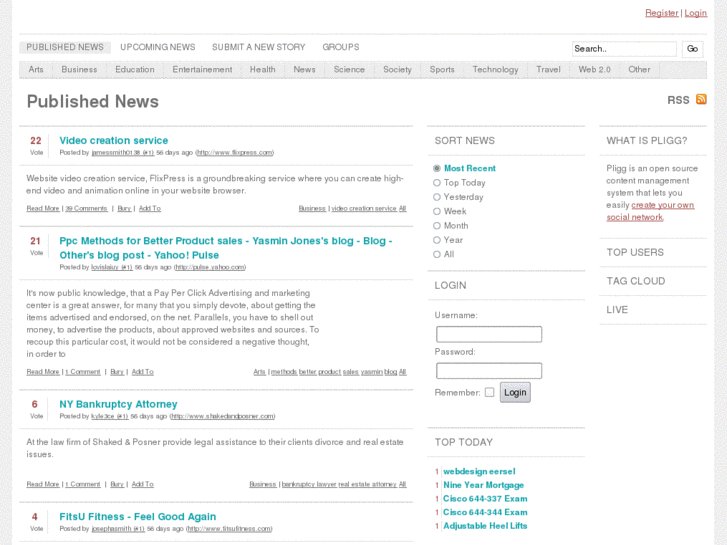Expand the Tag Cloud section
727x545 pixels.
pos(636,281)
